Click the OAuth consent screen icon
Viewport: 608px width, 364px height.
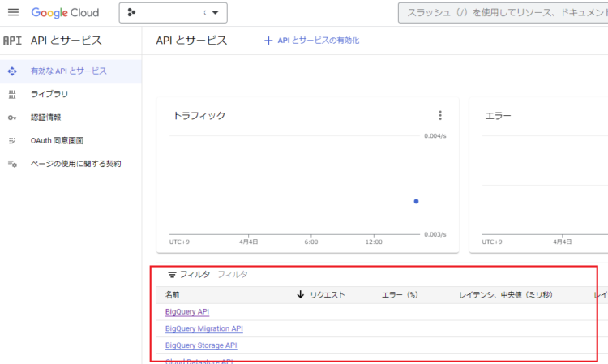pos(12,141)
